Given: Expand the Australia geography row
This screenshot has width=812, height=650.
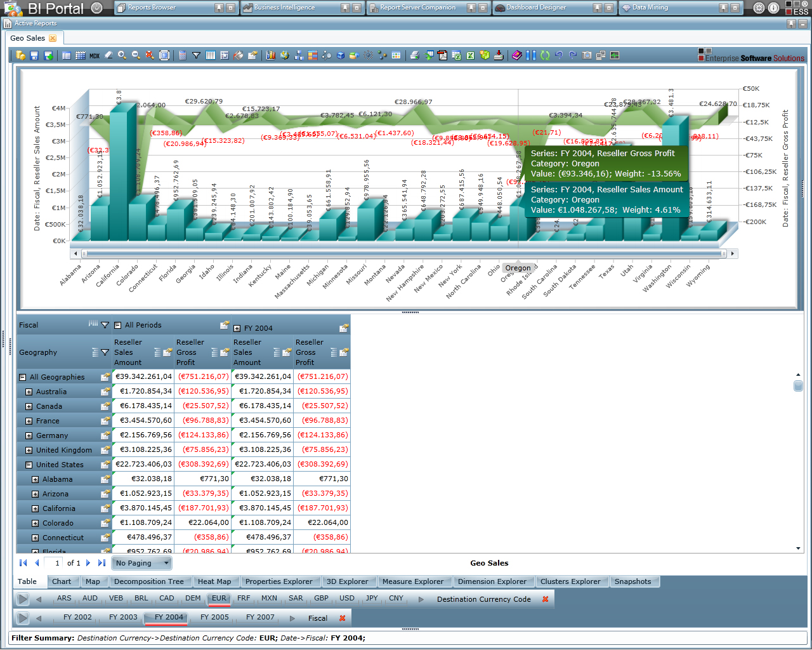Looking at the screenshot, I should [29, 392].
